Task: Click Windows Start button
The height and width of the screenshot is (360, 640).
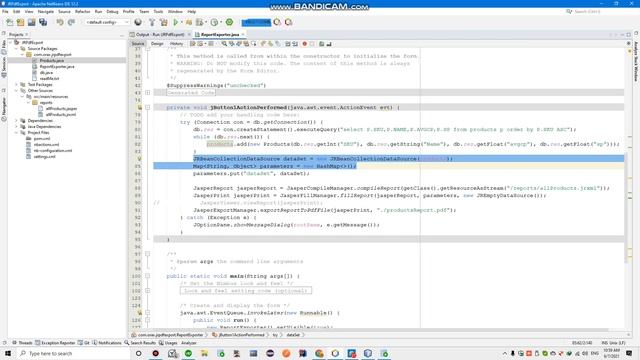Action: [8, 353]
